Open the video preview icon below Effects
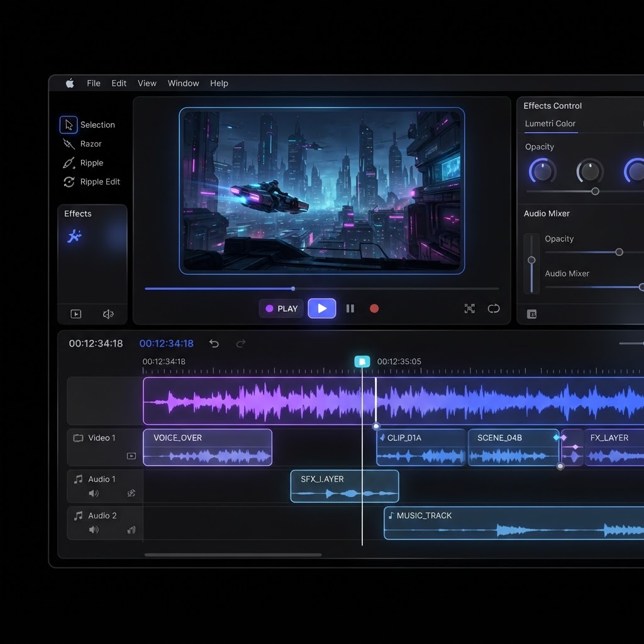Screen dimensions: 644x644 (x=76, y=314)
